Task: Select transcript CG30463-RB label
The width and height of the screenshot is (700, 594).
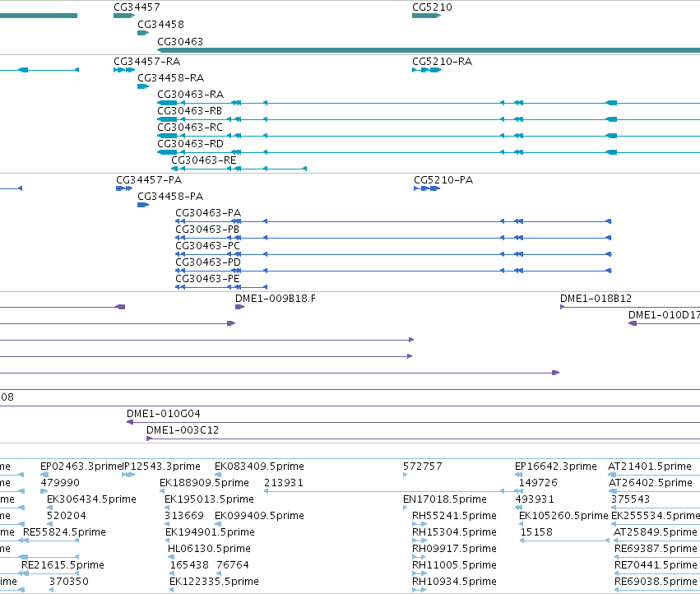Action: pos(190,111)
